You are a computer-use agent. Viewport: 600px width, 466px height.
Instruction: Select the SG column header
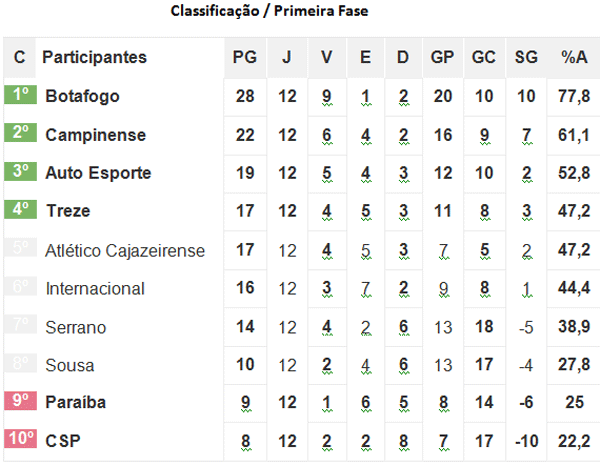[x=525, y=57]
